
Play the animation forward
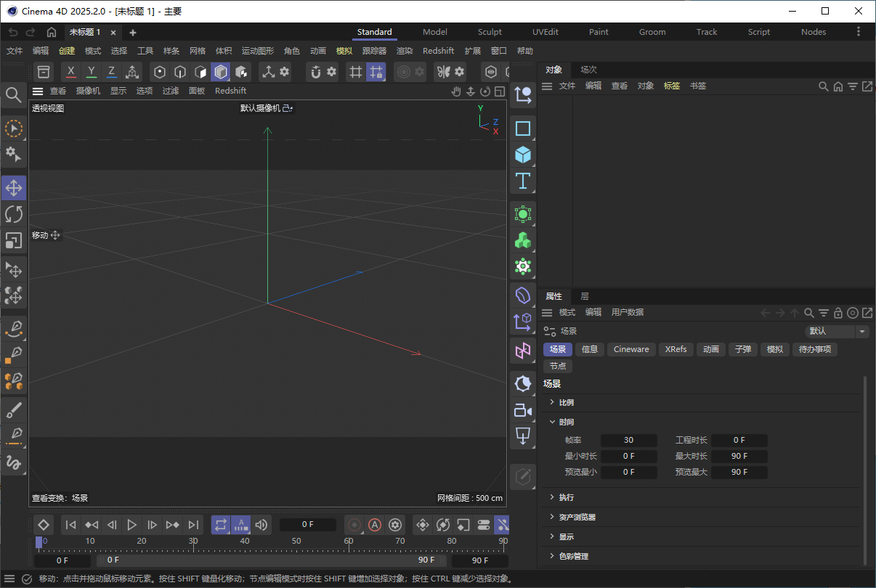[131, 524]
